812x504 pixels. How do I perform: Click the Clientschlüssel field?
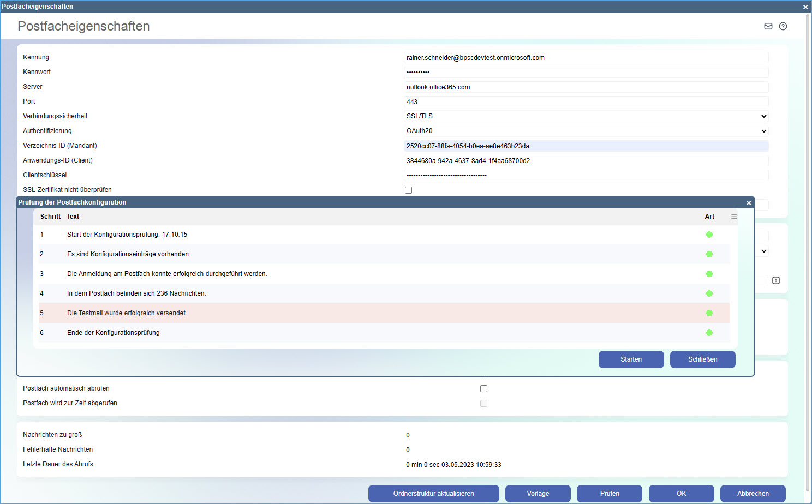(x=586, y=175)
